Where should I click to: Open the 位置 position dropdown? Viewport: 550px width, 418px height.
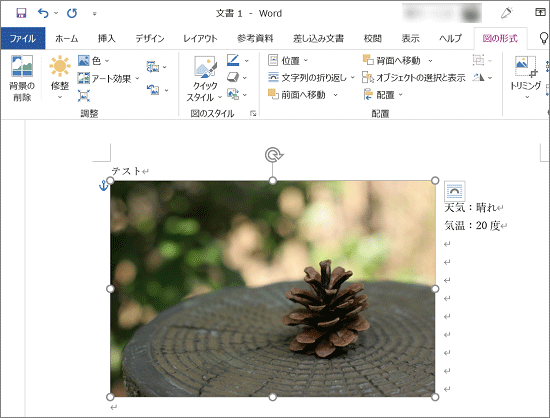288,61
